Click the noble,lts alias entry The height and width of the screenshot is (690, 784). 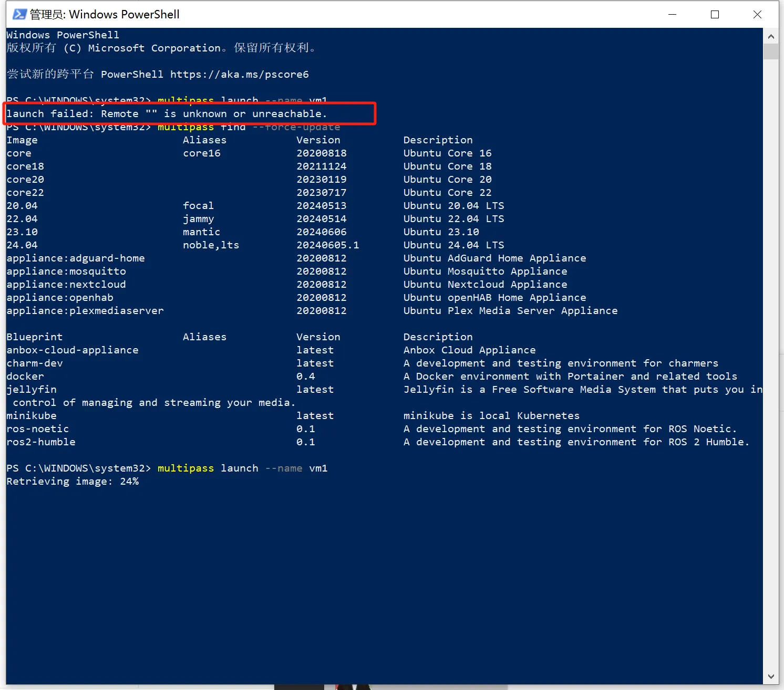(211, 245)
